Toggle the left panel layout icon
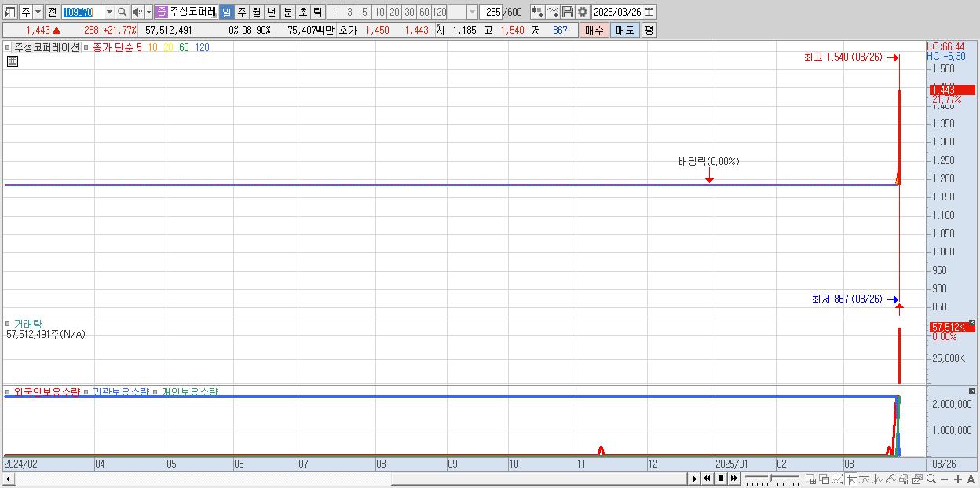This screenshot has height=488, width=980. pyautogui.click(x=10, y=12)
